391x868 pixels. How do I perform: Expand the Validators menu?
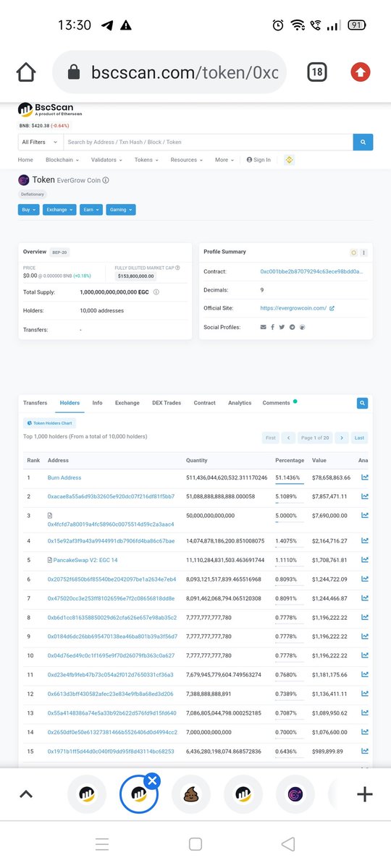(x=106, y=160)
